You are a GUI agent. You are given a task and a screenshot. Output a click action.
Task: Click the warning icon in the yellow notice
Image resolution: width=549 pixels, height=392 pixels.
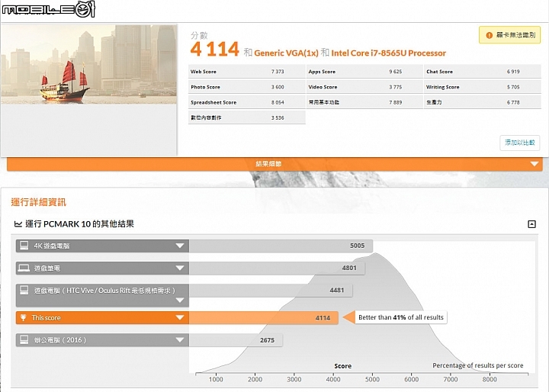click(489, 35)
